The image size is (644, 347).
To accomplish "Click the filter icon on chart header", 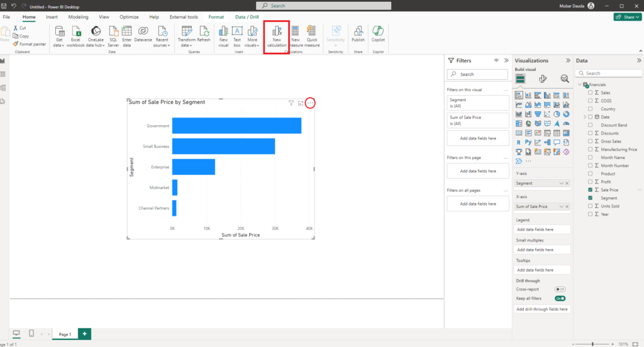I will tap(291, 103).
